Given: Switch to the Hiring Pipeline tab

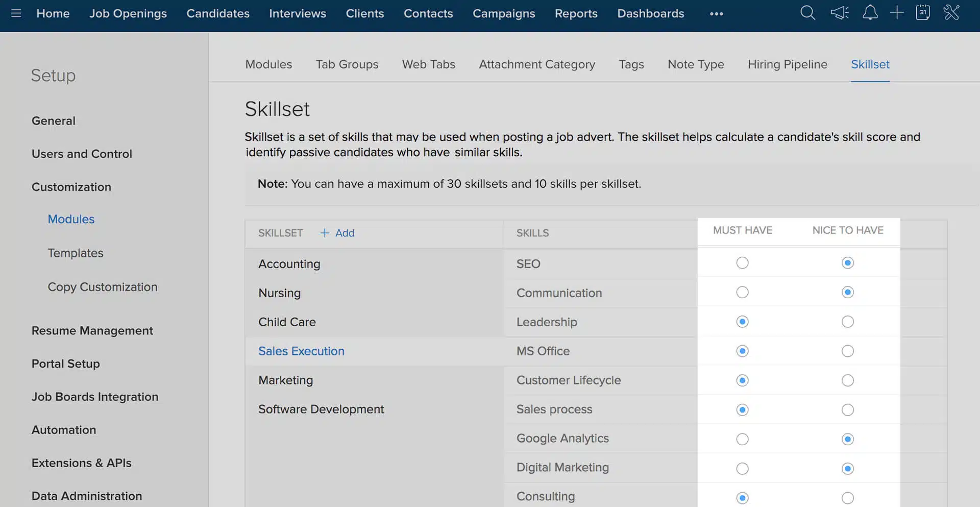Looking at the screenshot, I should [787, 64].
